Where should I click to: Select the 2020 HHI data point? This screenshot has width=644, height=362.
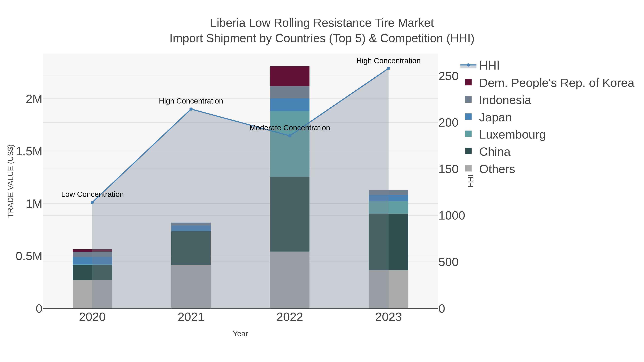tap(92, 202)
